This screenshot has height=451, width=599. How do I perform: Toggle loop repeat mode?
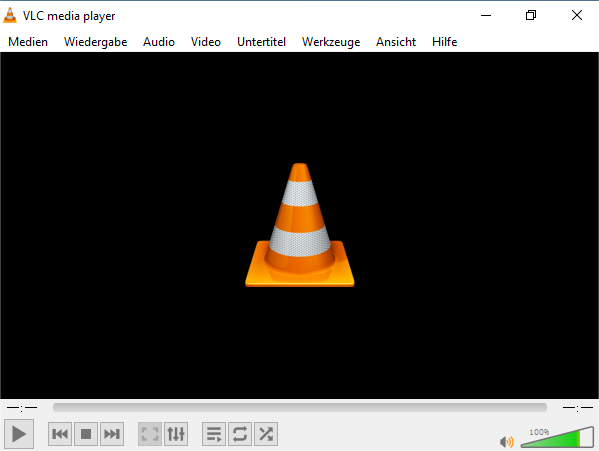(x=240, y=434)
